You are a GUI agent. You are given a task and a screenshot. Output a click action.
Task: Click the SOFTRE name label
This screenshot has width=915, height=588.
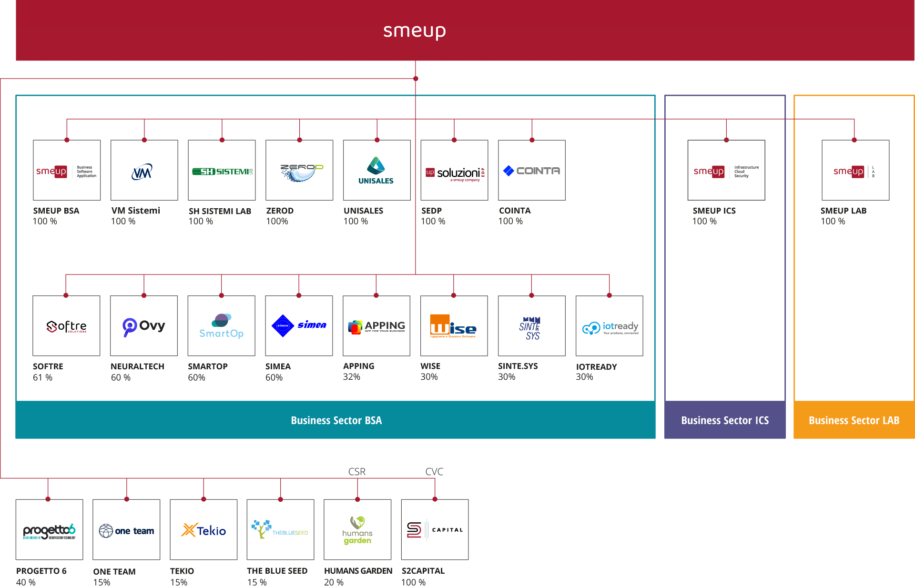tap(48, 366)
